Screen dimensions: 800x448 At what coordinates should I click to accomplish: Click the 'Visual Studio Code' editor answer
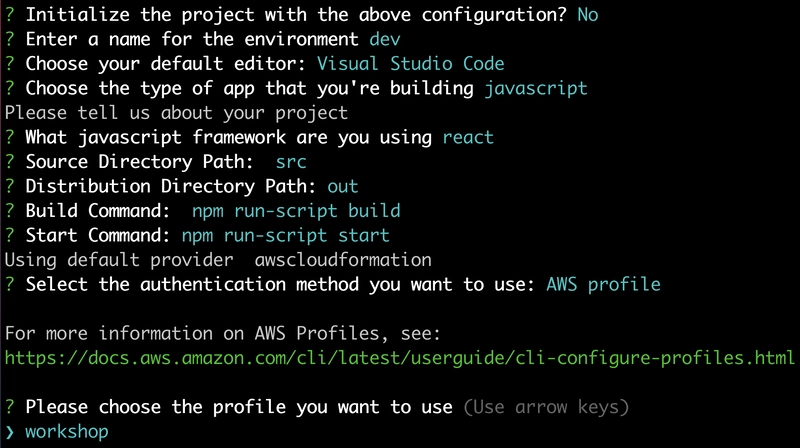pos(411,64)
